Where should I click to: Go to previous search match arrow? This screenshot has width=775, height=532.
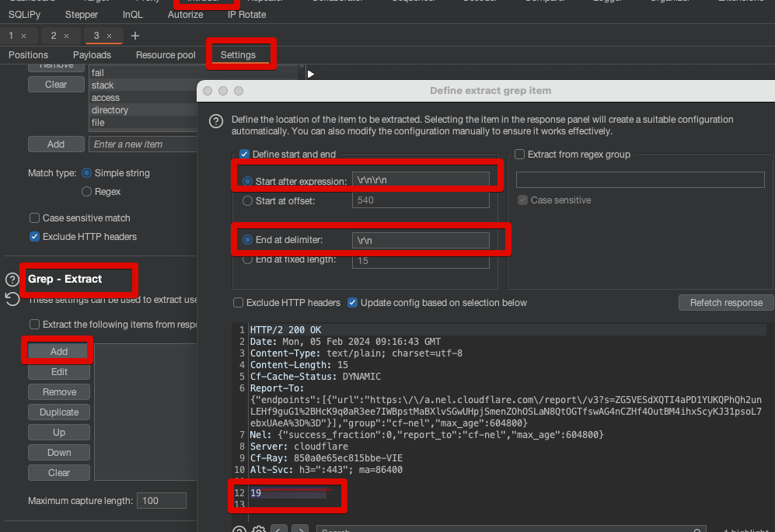coord(279,530)
